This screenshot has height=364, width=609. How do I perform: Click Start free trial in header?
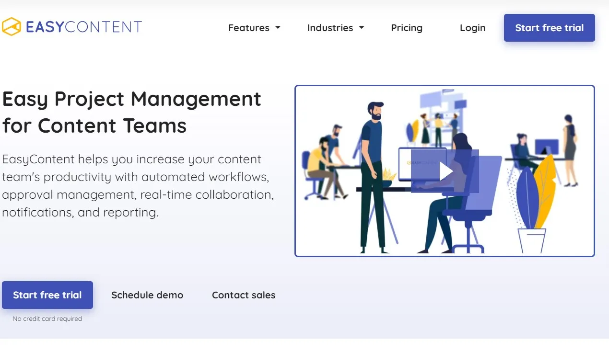(550, 28)
